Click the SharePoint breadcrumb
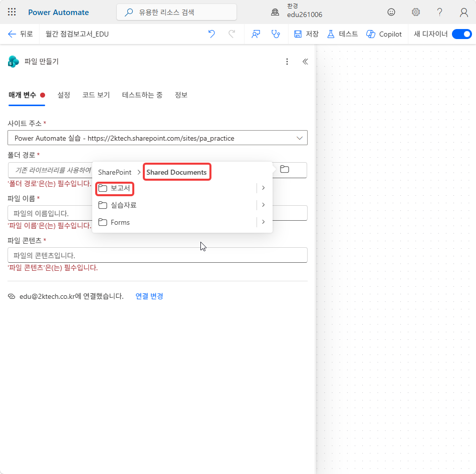The image size is (476, 474). click(115, 172)
